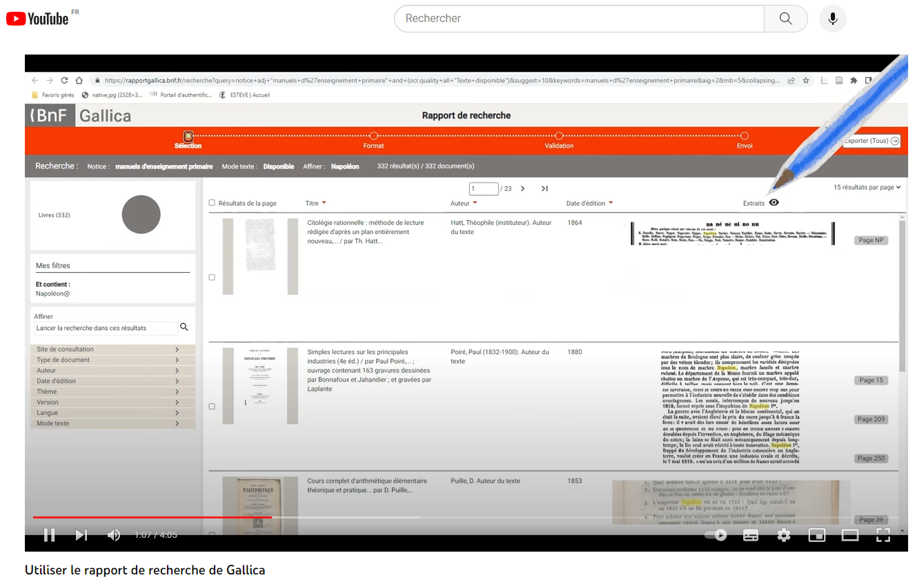Expand Thème filter
This screenshot has height=582, width=924.
click(112, 391)
